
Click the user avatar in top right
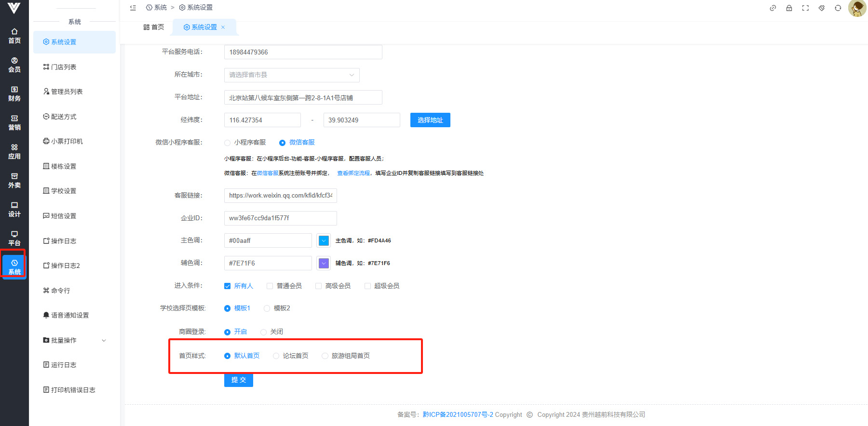tap(857, 8)
